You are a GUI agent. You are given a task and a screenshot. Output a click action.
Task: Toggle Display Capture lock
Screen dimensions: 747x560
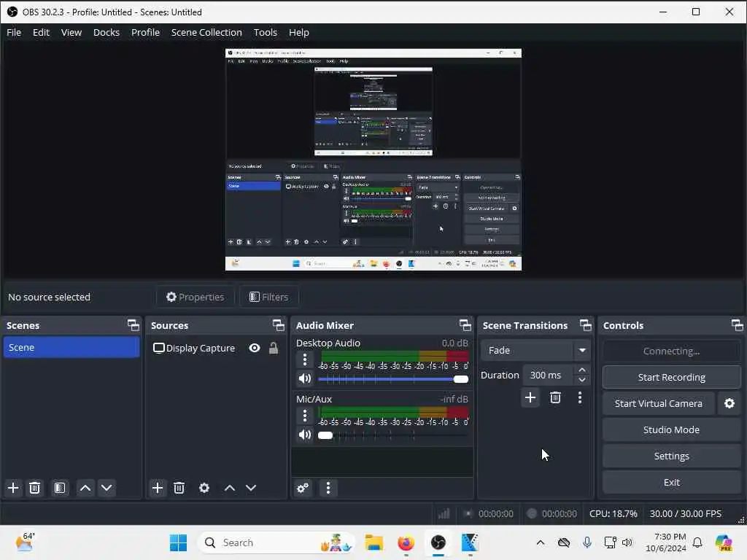(x=274, y=348)
